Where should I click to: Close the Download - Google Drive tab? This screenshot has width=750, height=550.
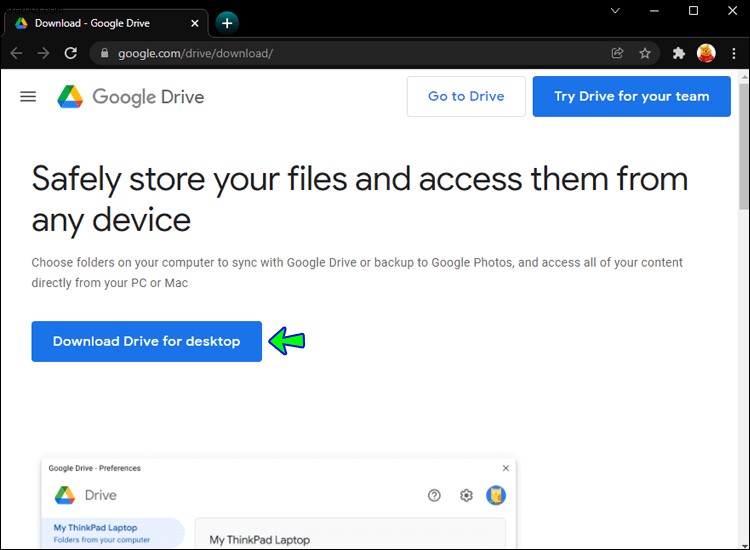coord(195,23)
